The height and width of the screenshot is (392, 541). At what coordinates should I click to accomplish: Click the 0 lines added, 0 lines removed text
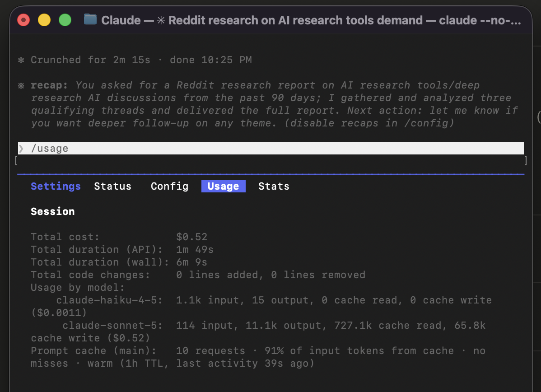pos(271,275)
